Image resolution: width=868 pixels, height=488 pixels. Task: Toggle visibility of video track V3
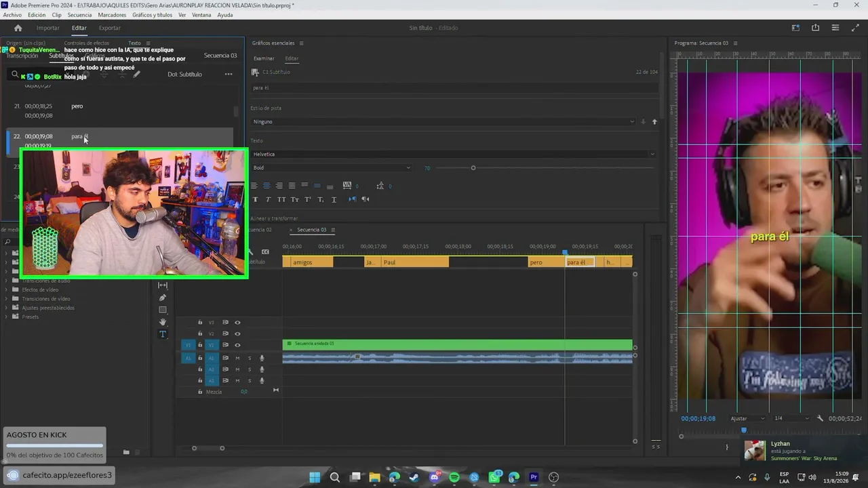pos(237,323)
